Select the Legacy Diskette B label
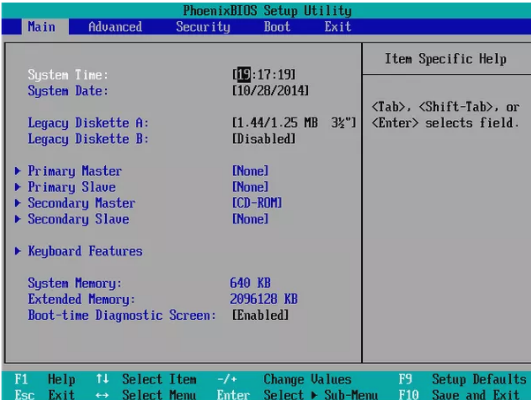Screen dimensions: 531x400 [88, 139]
